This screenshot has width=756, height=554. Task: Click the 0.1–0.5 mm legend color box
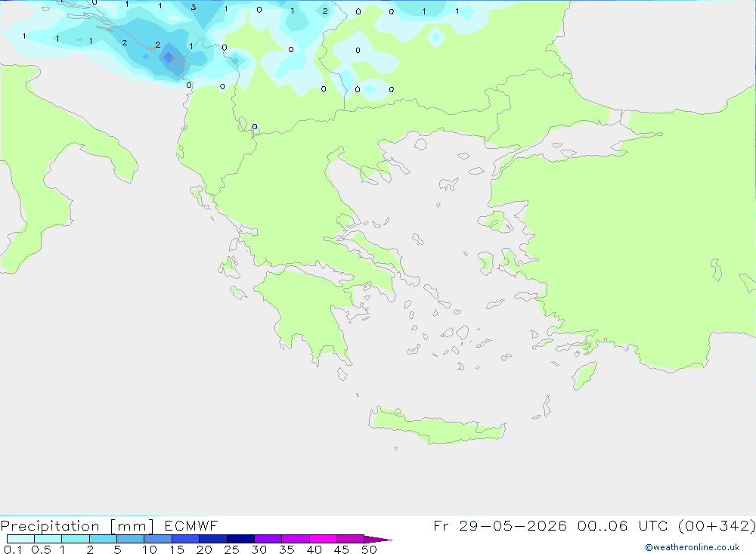click(x=20, y=539)
